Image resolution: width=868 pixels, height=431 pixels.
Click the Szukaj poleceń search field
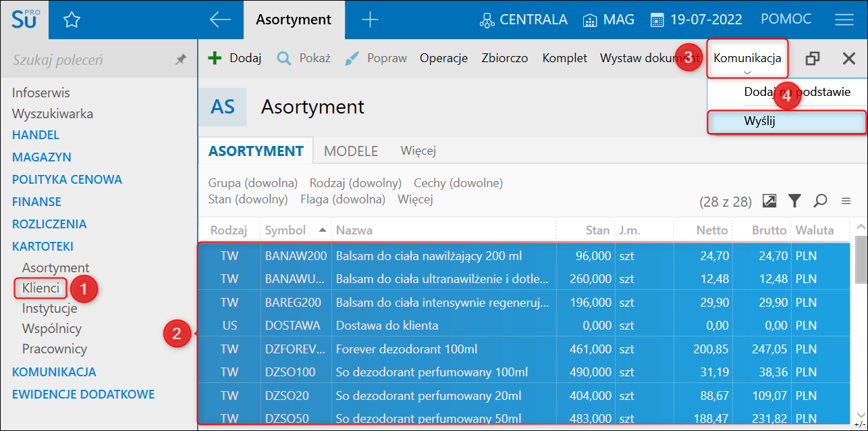click(88, 60)
